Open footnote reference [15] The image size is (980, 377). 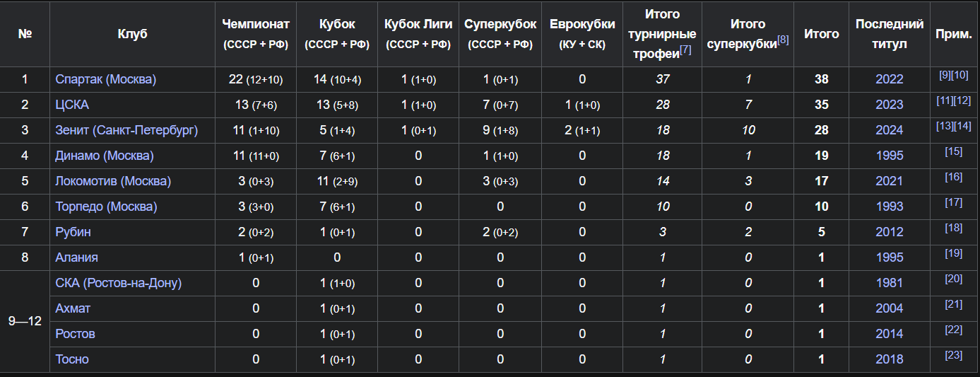[954, 151]
